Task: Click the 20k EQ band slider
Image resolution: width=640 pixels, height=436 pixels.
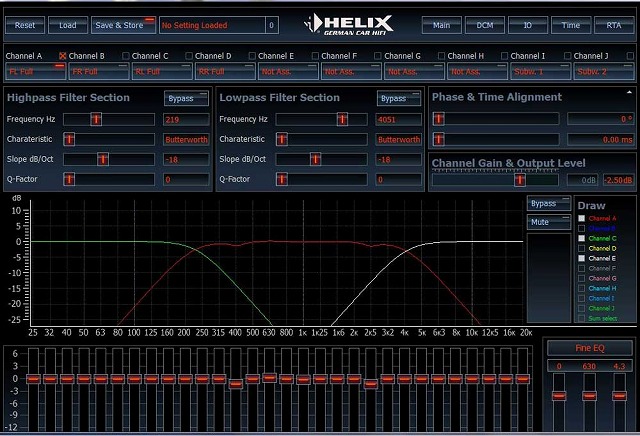Action: [522, 379]
